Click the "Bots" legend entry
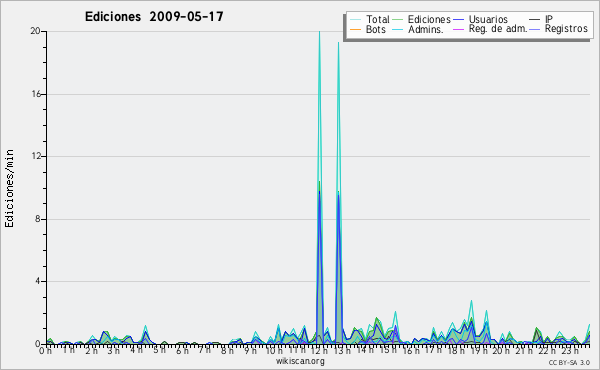The image size is (600, 370). coord(376,29)
